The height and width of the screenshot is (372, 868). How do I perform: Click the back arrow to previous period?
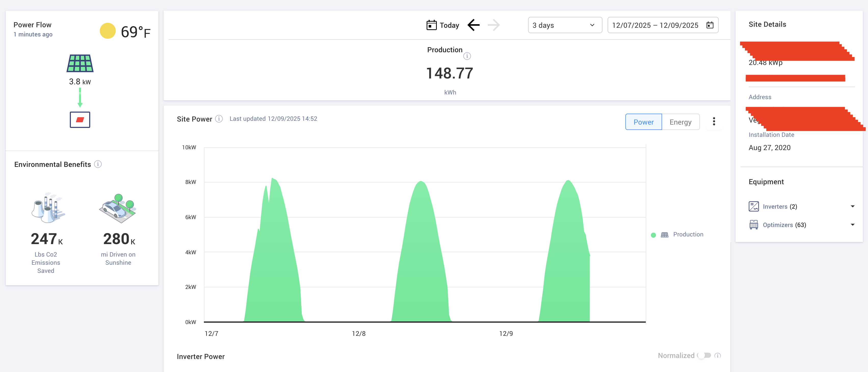pos(474,25)
